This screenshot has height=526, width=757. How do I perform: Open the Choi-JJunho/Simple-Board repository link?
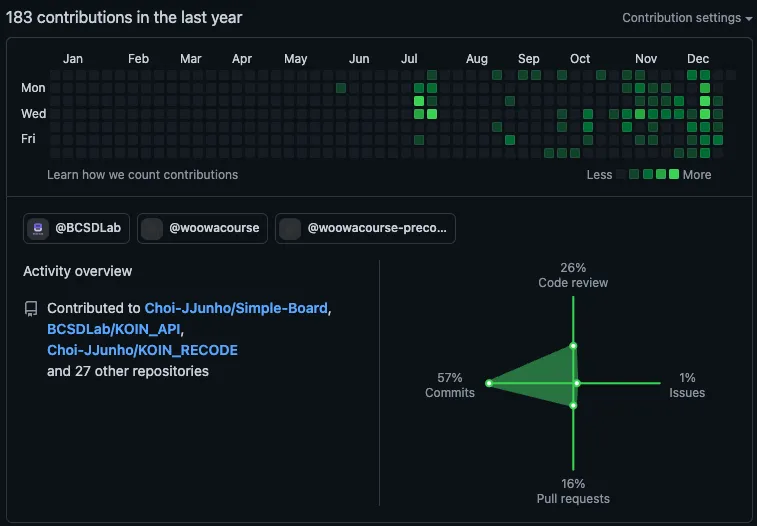(236, 308)
